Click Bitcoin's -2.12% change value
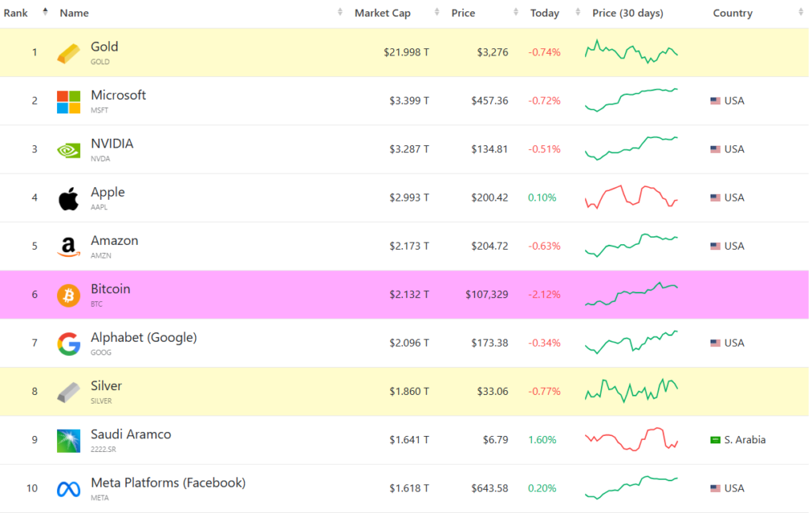This screenshot has width=812, height=513. click(544, 294)
